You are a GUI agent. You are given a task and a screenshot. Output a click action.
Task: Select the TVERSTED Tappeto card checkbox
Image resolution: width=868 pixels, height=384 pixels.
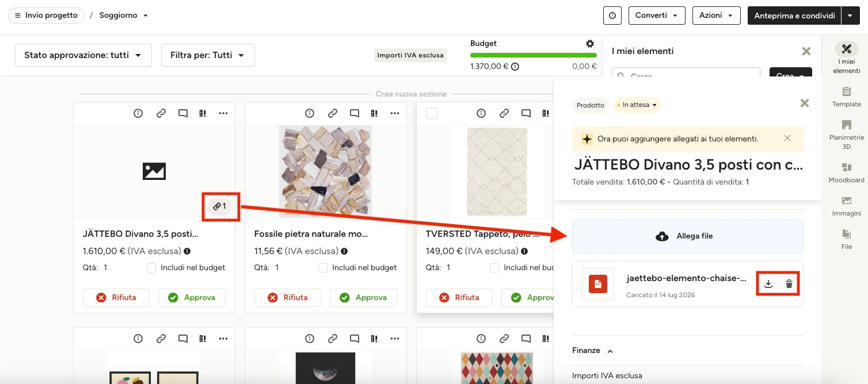point(432,114)
